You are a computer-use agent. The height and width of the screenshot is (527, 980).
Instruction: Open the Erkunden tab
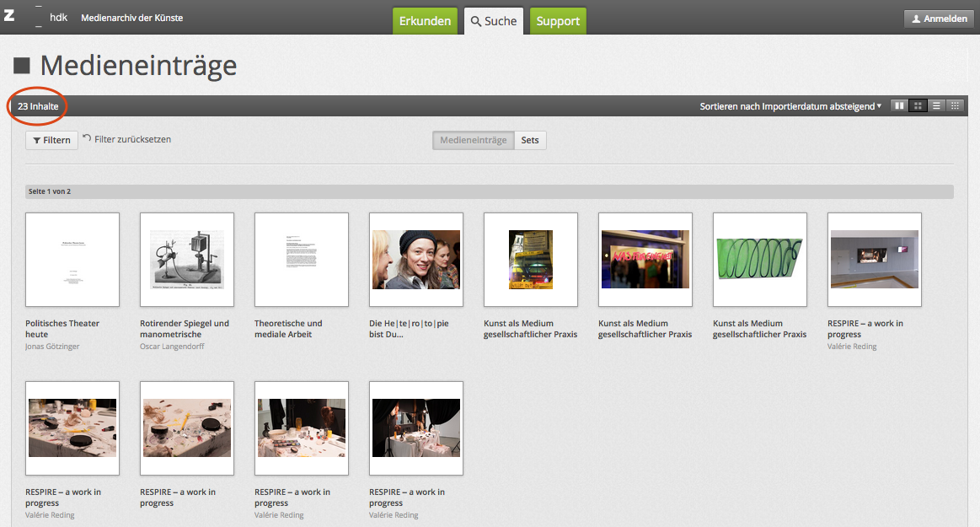[425, 21]
